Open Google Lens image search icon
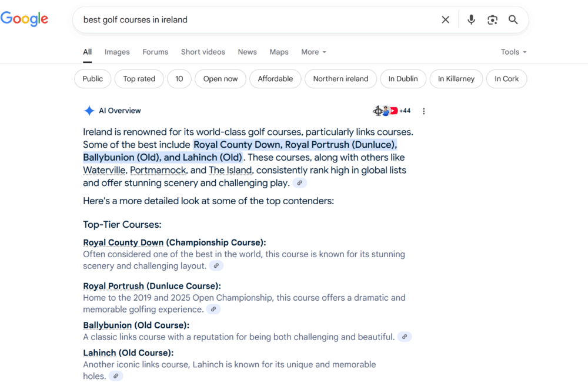This screenshot has height=389, width=588. click(x=492, y=20)
